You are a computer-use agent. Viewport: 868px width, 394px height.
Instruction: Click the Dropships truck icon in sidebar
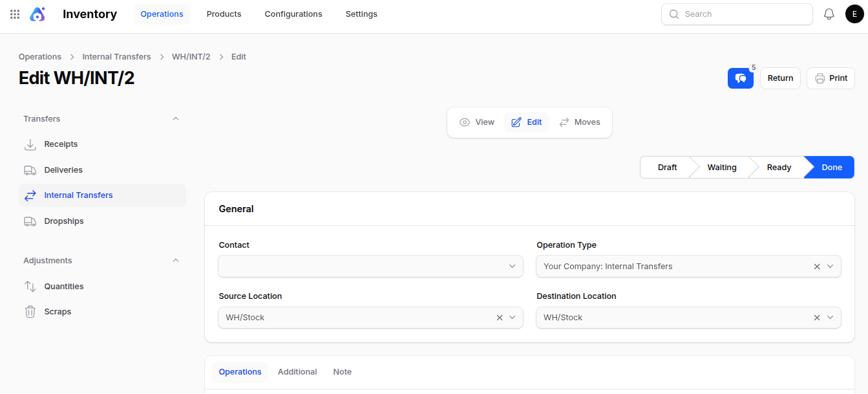pyautogui.click(x=30, y=221)
